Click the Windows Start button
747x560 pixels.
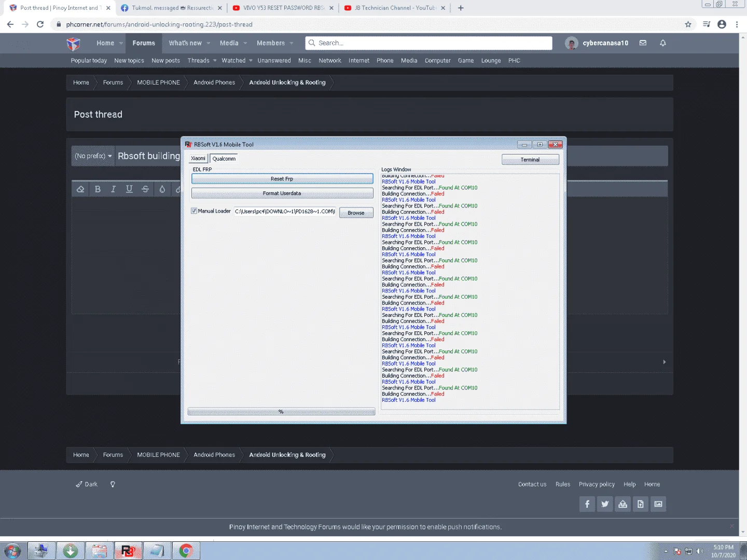12,551
